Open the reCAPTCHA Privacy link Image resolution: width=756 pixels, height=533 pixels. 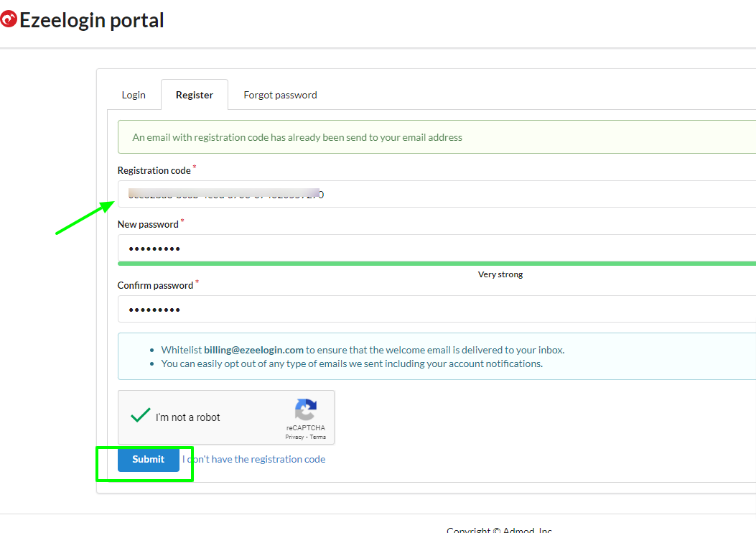(294, 437)
